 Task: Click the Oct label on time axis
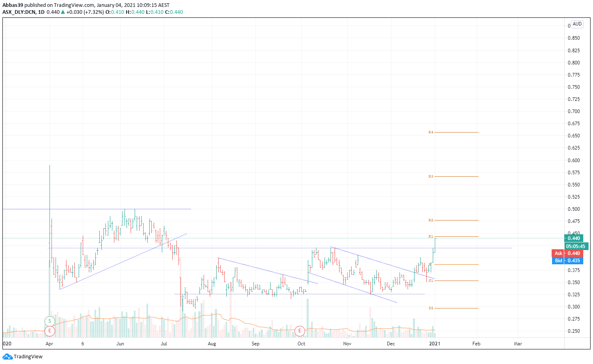(301, 344)
